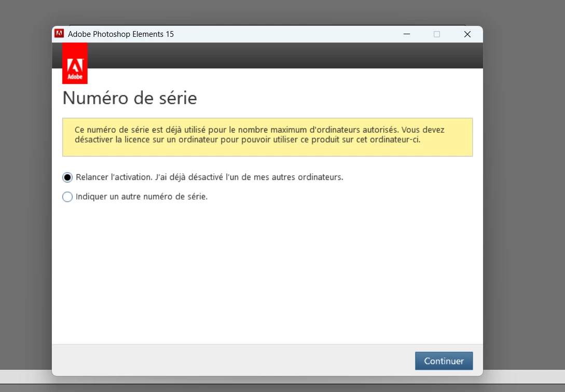Click the Adobe title bar app icon
Viewport: 565px width, 392px height.
pos(59,34)
